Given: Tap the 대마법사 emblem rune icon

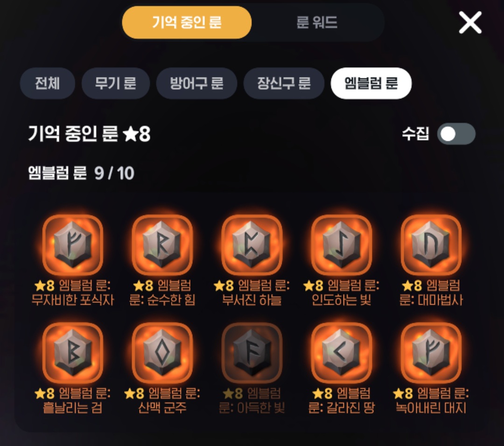Looking at the screenshot, I should point(431,245).
